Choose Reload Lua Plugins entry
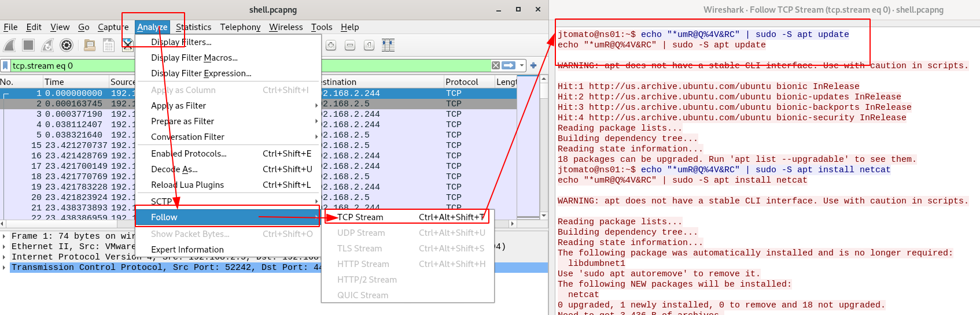980x315 pixels. (228, 184)
